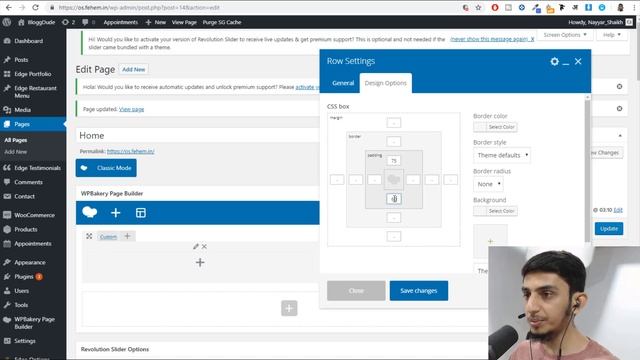
Task: Click the margin top input box
Action: (393, 122)
